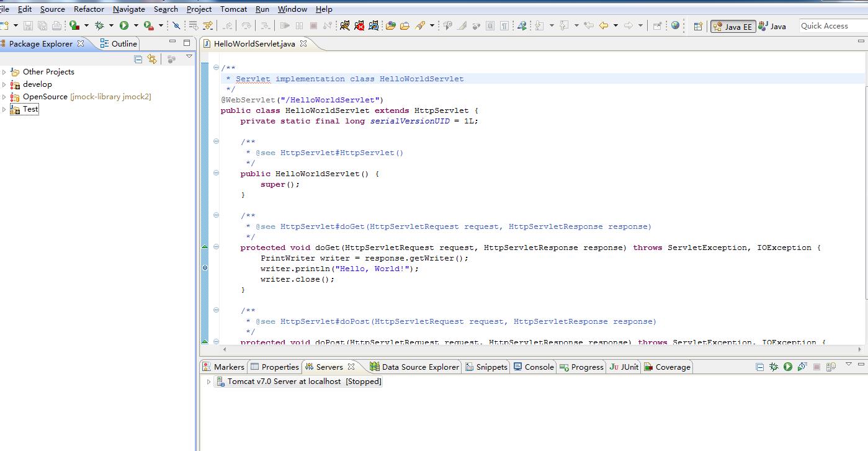Open the Run button dropdown arrow
868x451 pixels.
tap(136, 25)
